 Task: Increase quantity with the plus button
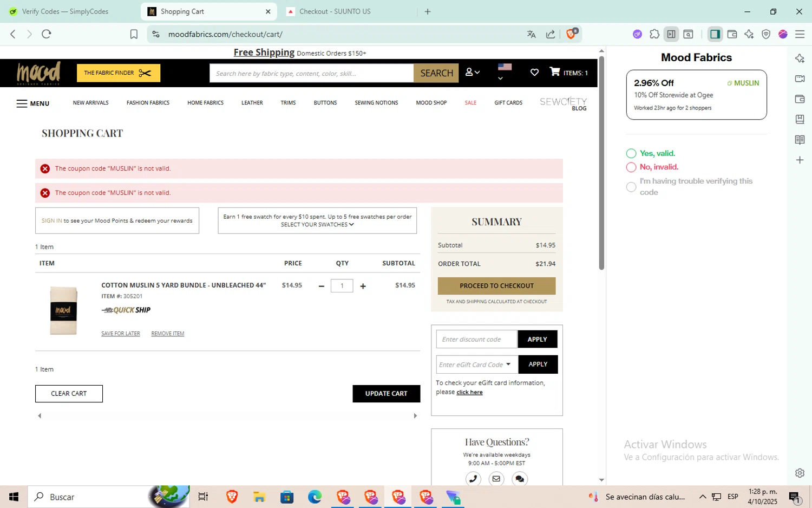click(363, 286)
